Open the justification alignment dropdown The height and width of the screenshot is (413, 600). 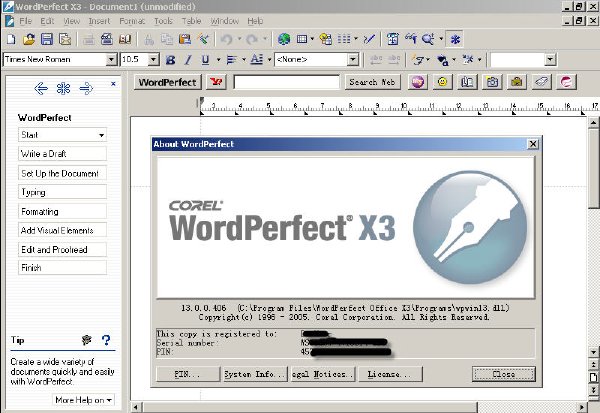(x=244, y=60)
